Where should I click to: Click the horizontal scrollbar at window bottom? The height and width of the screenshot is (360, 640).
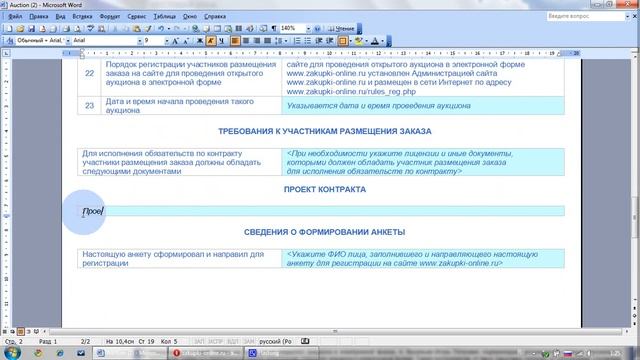coord(335,331)
